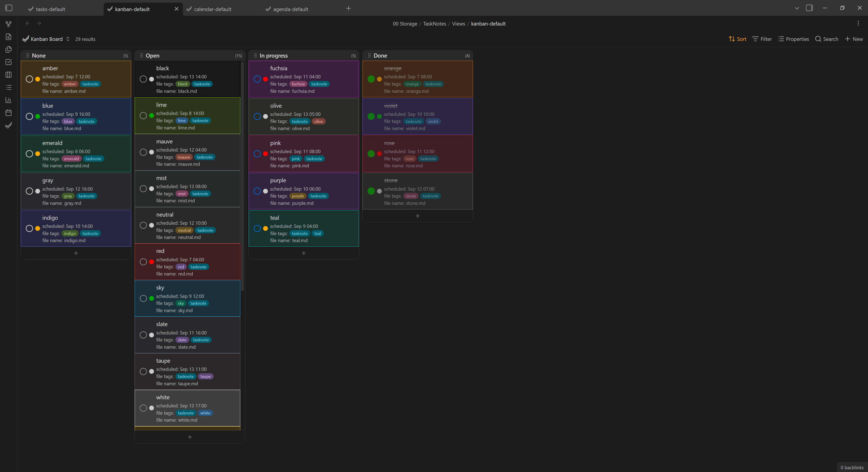
Task: Open the bulleted list ribbon icon
Action: click(9, 87)
